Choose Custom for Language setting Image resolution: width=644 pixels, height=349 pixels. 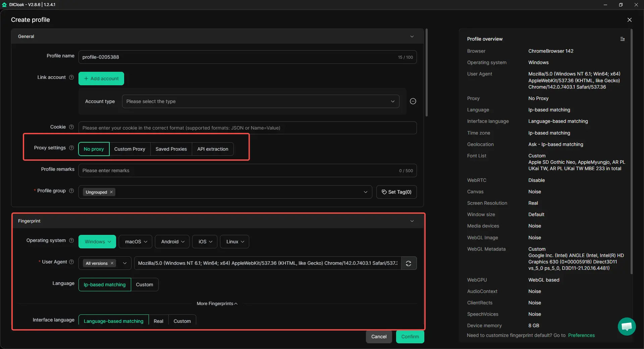[x=144, y=285]
